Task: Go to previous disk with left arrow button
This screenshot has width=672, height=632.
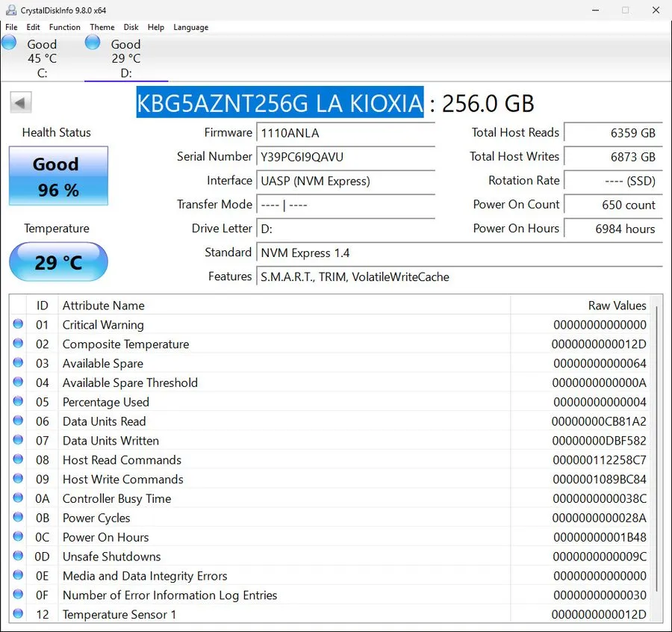Action: (x=21, y=102)
